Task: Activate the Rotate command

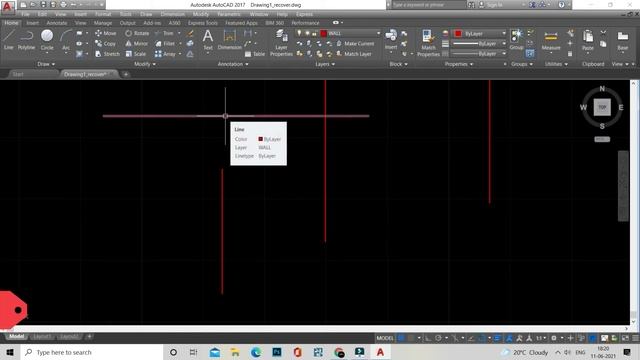Action: pyautogui.click(x=137, y=33)
